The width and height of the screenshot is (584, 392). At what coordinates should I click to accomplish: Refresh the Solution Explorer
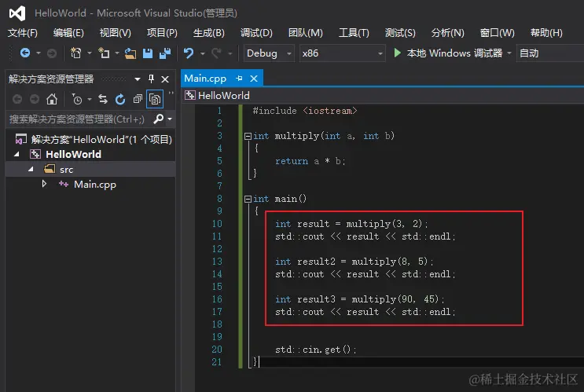tap(120, 99)
